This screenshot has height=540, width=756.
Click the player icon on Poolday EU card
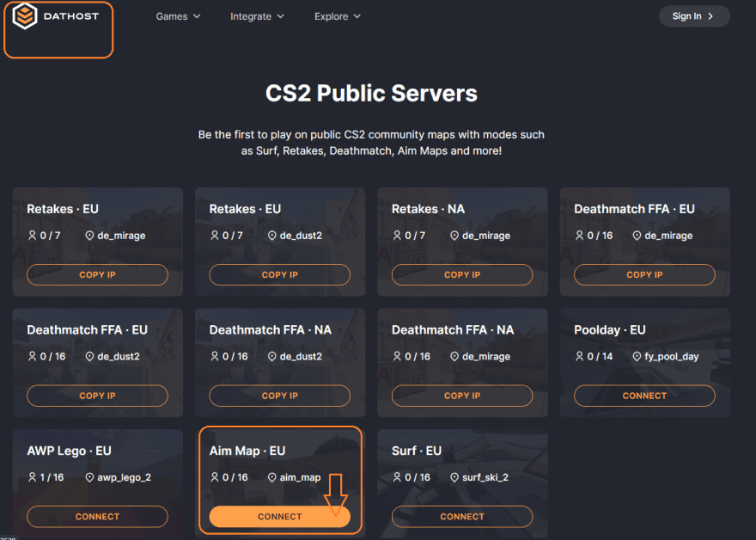(579, 356)
